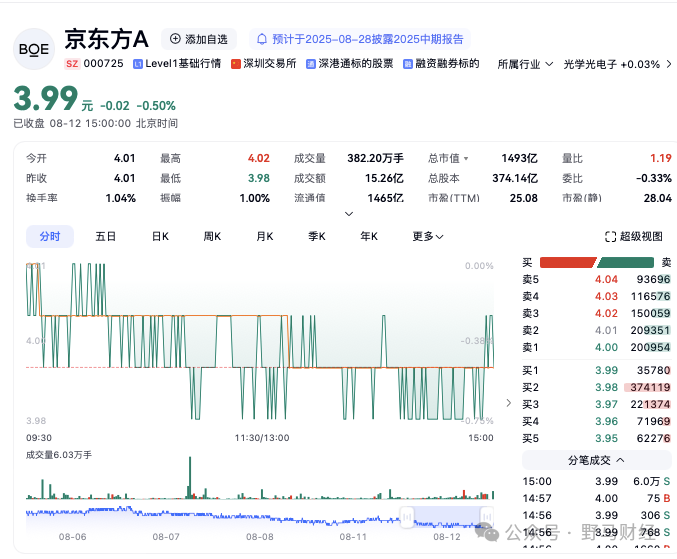The height and width of the screenshot is (559, 677).
Task: Click the 深圳交易所 flag icon
Action: coord(236,64)
